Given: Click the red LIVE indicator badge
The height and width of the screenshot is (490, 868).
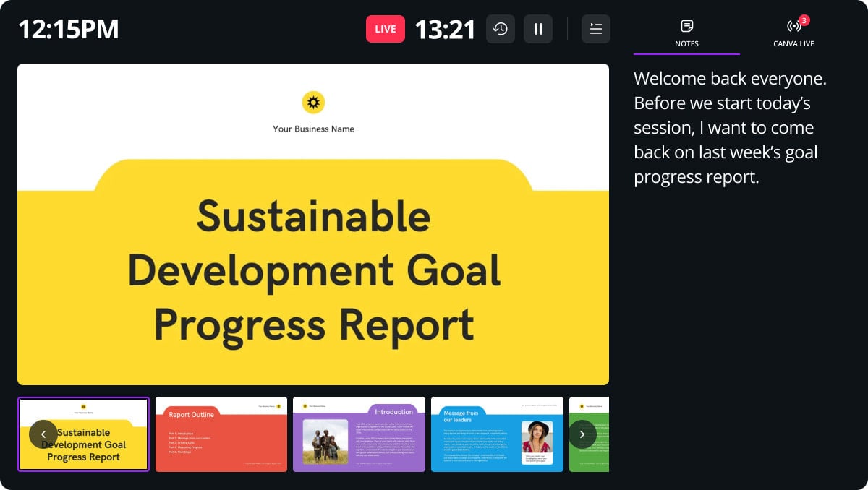Looking at the screenshot, I should point(386,29).
